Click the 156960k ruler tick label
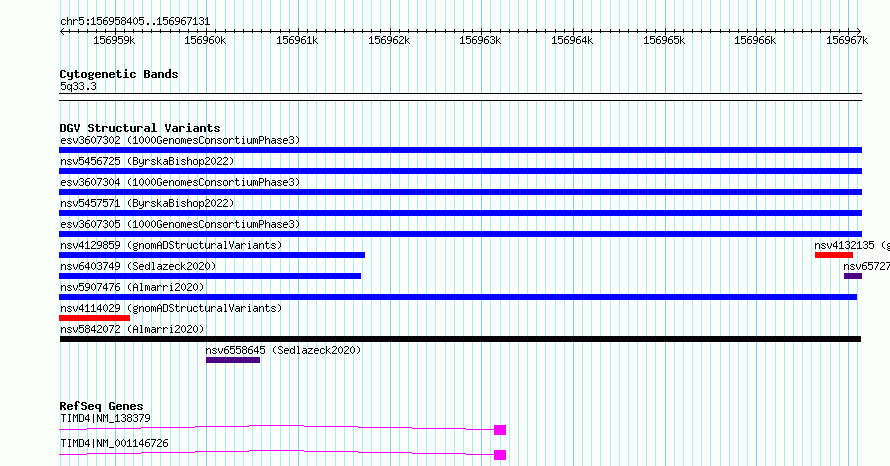 205,40
